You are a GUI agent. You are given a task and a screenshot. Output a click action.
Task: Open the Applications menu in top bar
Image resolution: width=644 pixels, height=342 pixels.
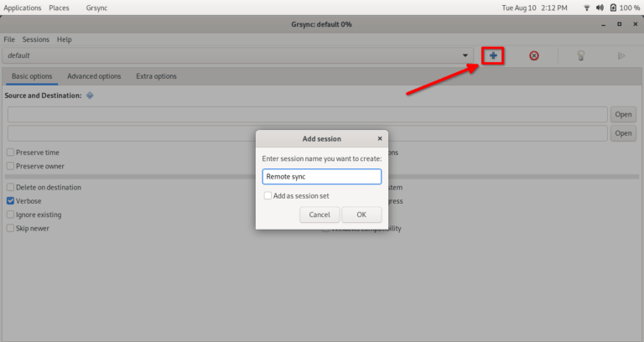(23, 8)
